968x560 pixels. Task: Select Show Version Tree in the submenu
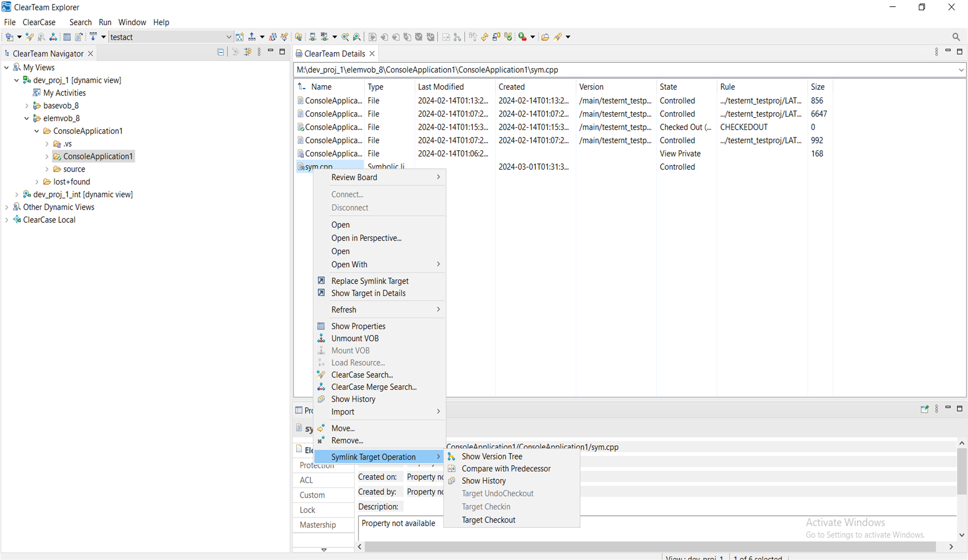(512, 456)
